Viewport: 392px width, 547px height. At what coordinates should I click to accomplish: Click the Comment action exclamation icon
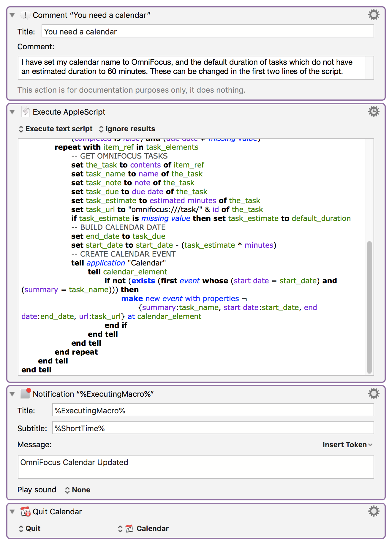pyautogui.click(x=26, y=15)
